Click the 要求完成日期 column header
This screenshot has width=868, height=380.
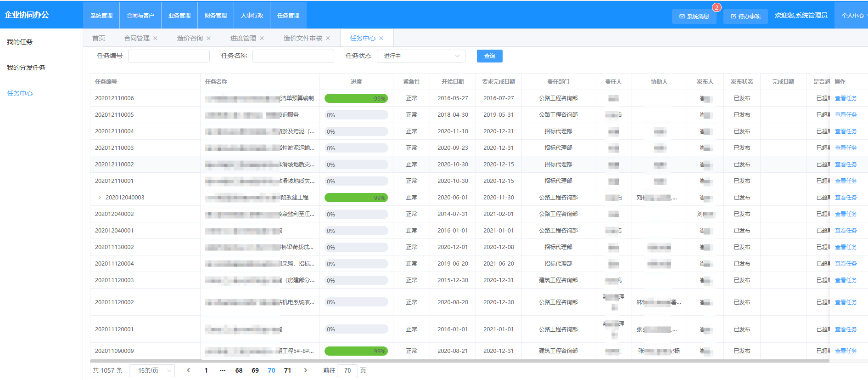pos(498,82)
